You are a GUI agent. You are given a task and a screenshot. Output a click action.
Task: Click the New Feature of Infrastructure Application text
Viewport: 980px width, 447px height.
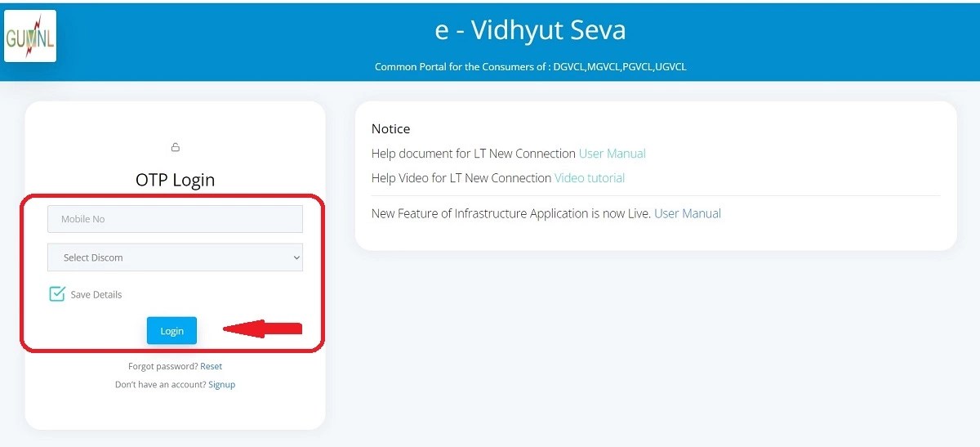pos(511,213)
